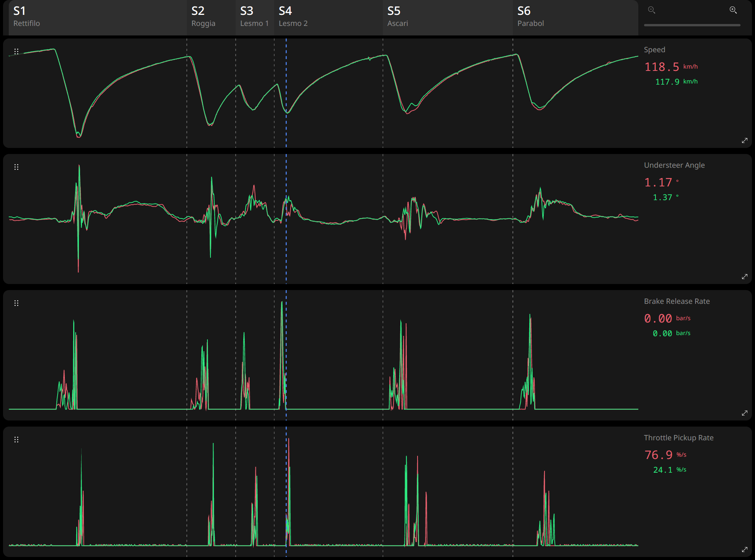755x560 pixels.
Task: Grab the Understeer Angle chart drag handle
Action: pyautogui.click(x=16, y=167)
